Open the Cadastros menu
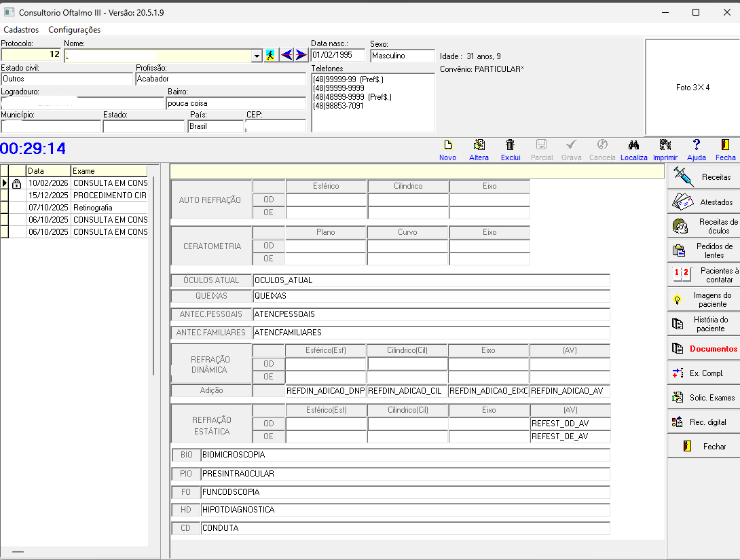Image resolution: width=740 pixels, height=560 pixels. click(21, 30)
